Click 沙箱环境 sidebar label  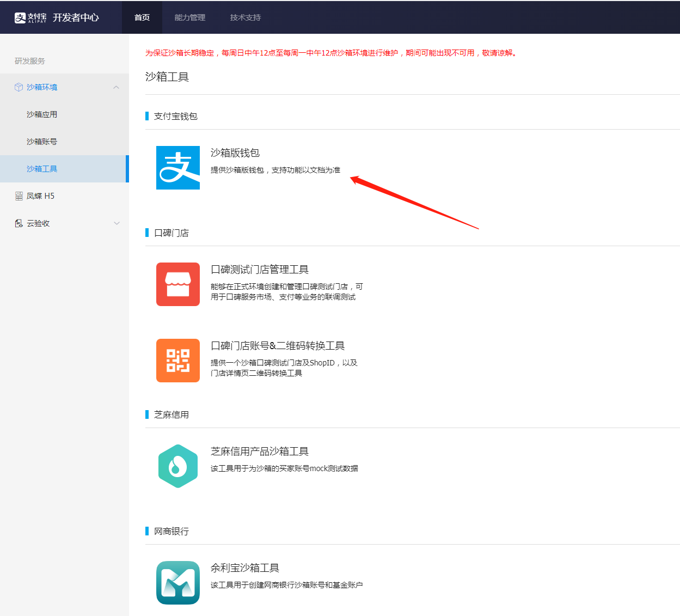[42, 87]
